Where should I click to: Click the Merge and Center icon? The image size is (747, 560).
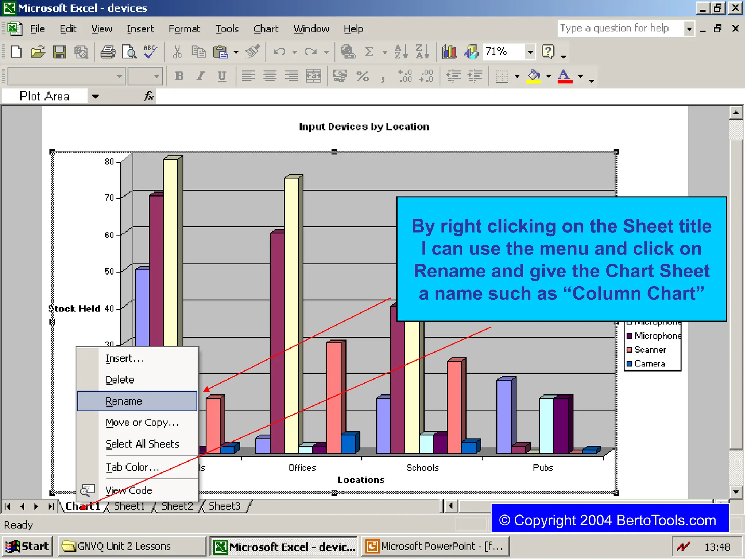tap(313, 76)
